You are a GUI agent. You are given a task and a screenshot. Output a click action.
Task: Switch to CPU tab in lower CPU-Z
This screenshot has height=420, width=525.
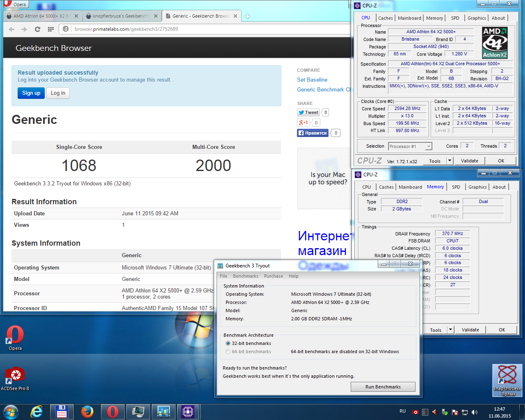[x=366, y=187]
